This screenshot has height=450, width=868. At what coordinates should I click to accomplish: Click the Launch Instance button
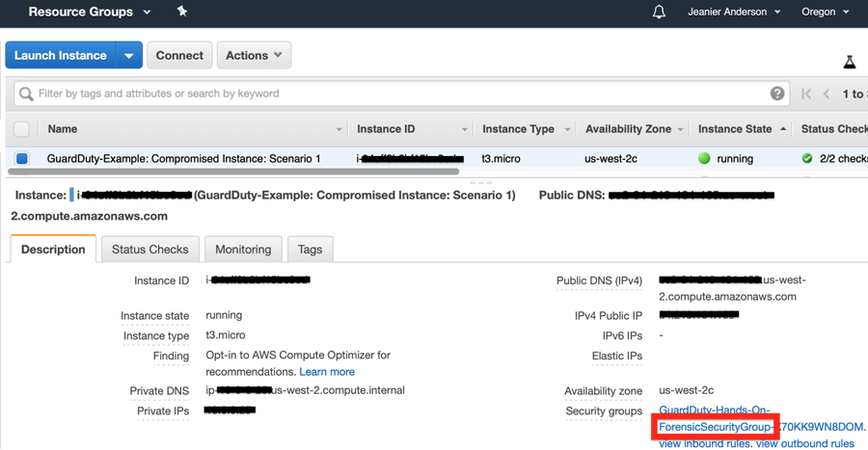pos(61,55)
